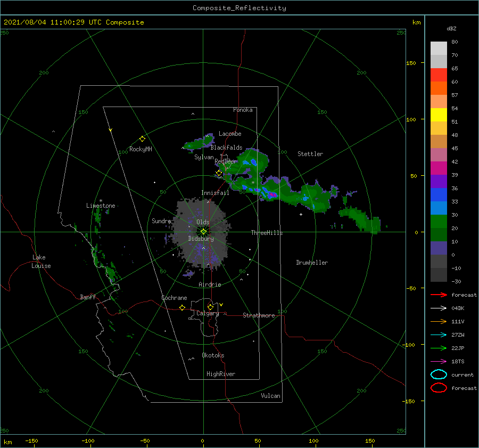Screen dimensions: 479x448
Task: Click the Ponoka city label
Action: click(x=243, y=110)
